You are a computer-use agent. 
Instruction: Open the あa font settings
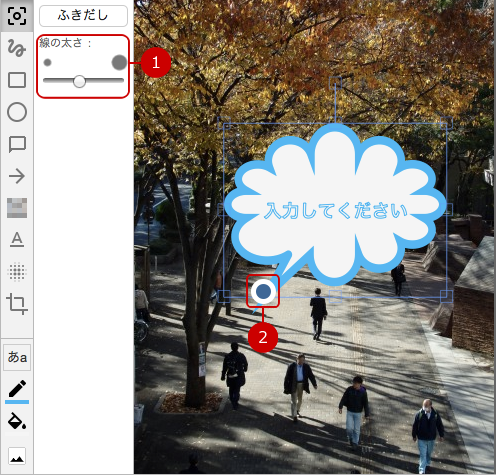(x=17, y=357)
